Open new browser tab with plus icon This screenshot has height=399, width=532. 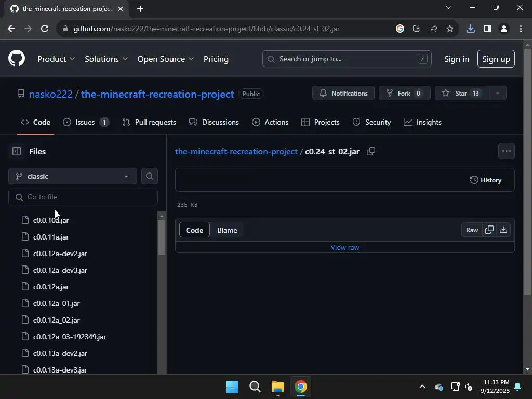coord(140,9)
